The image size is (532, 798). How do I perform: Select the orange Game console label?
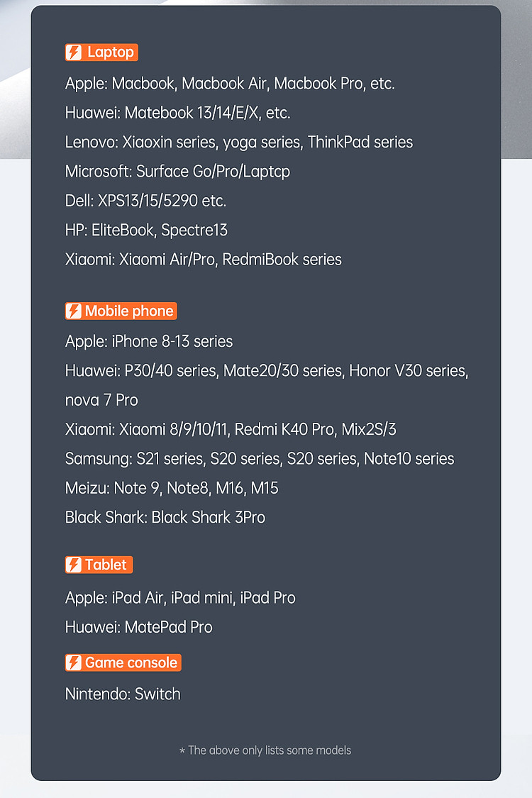pos(123,663)
